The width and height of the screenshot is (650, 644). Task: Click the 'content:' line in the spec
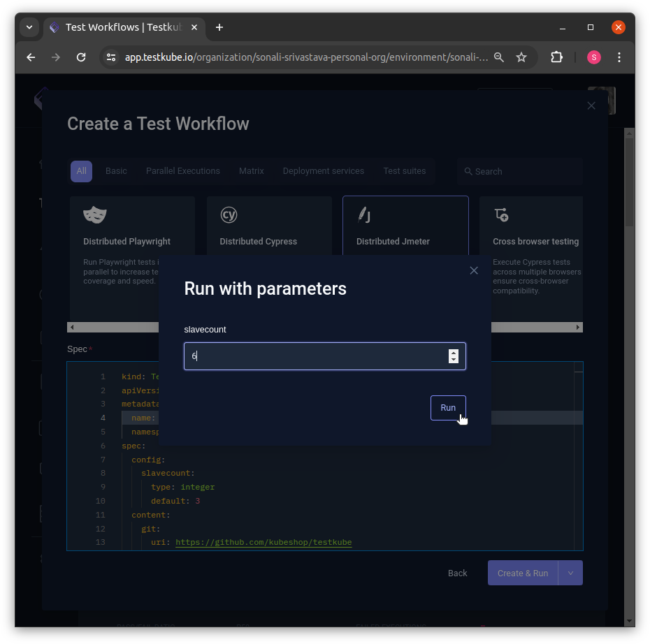coord(151,515)
